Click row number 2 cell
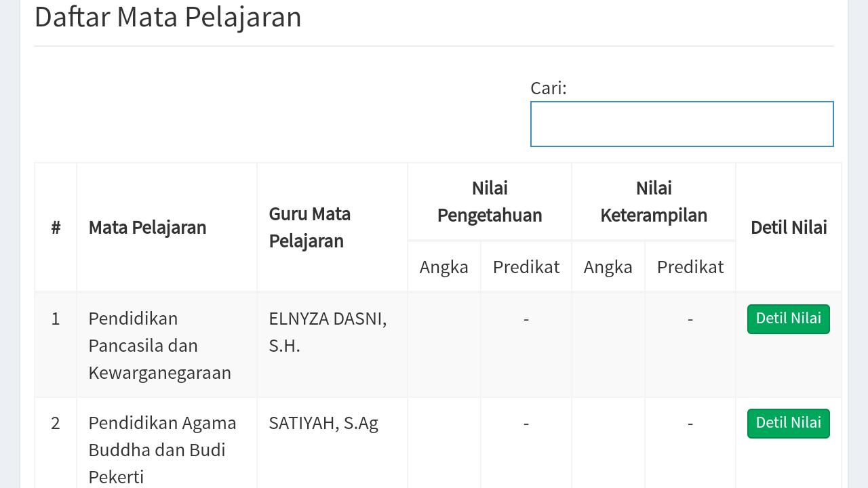This screenshot has width=868, height=488. click(x=56, y=423)
